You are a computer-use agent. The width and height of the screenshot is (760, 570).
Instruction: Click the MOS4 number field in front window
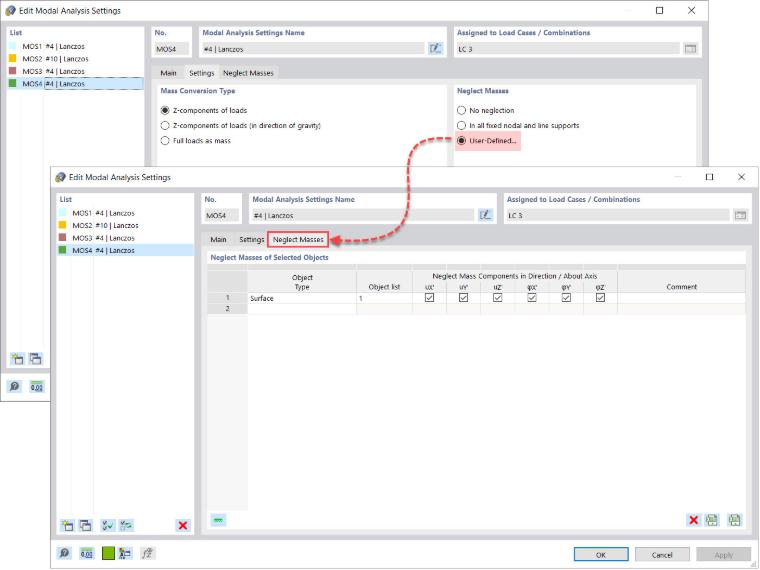(x=221, y=215)
